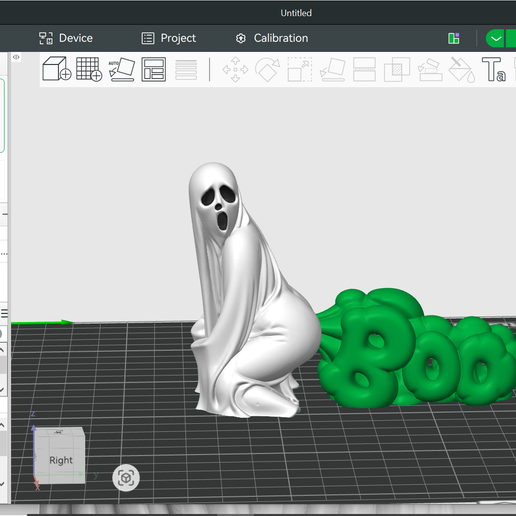Select the Rotate tool
The image size is (516, 516).
point(267,69)
